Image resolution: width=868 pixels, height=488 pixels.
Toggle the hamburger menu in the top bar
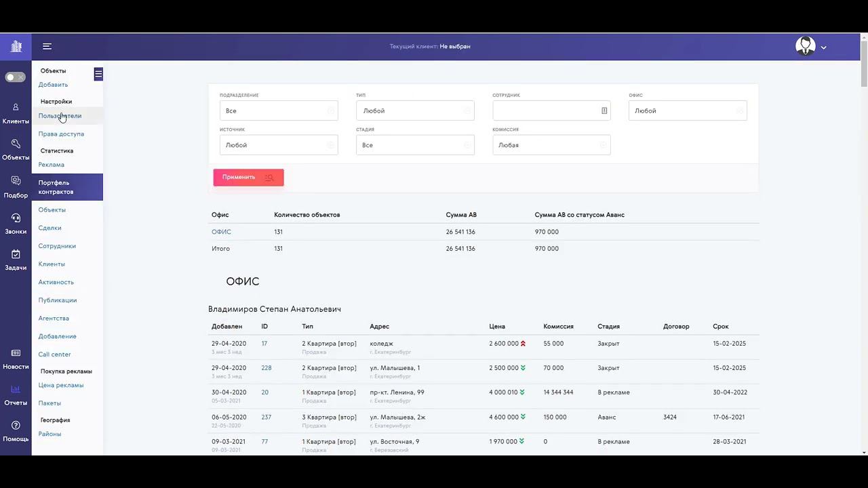tap(47, 46)
